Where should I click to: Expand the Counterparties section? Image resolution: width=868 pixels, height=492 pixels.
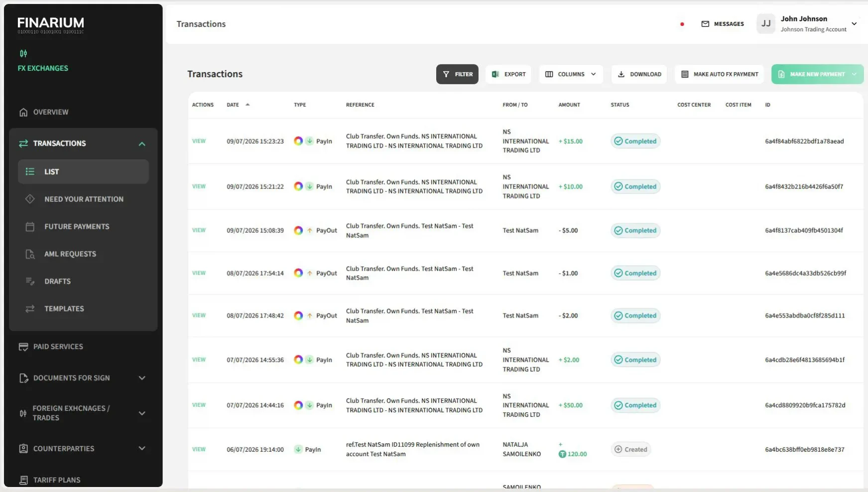pos(142,448)
